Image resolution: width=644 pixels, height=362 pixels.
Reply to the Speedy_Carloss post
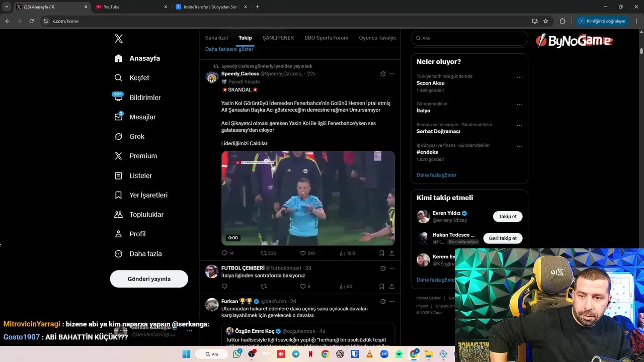(225, 253)
